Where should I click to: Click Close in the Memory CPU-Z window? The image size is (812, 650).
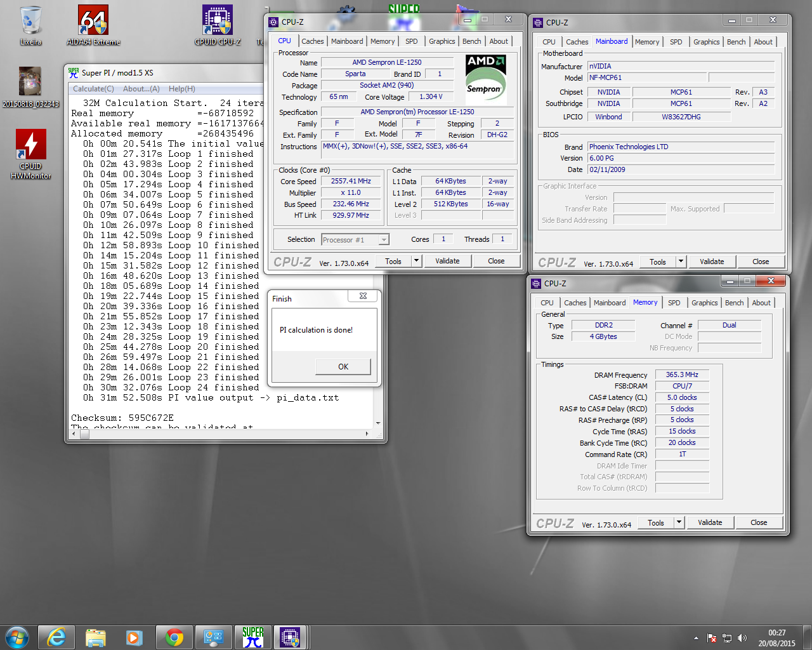click(759, 522)
